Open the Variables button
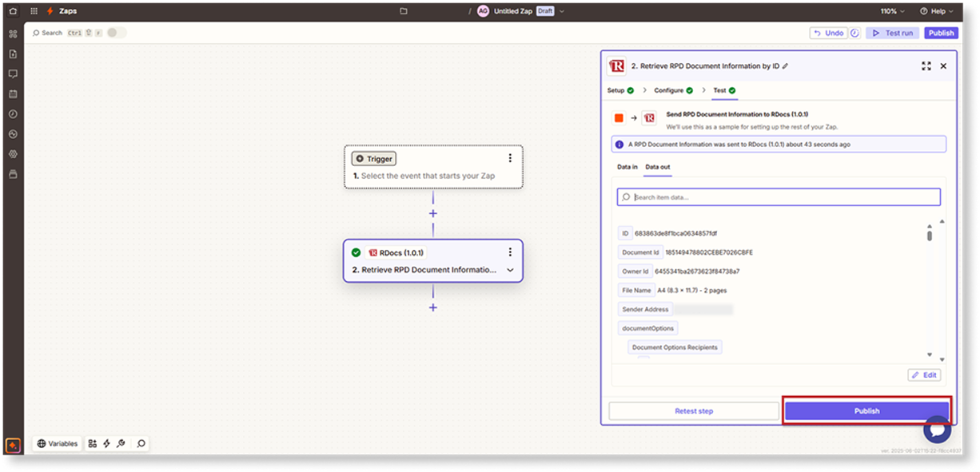Image resolution: width=980 pixels, height=472 pixels. click(57, 443)
